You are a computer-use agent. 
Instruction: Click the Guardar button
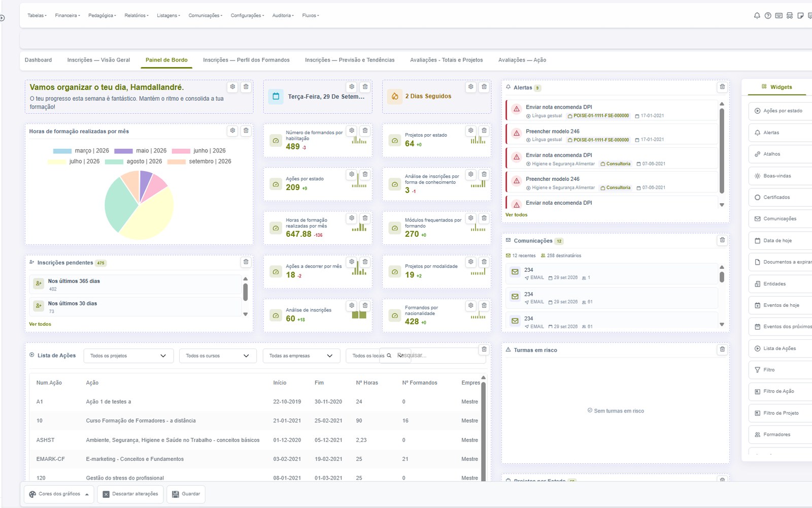(x=186, y=494)
